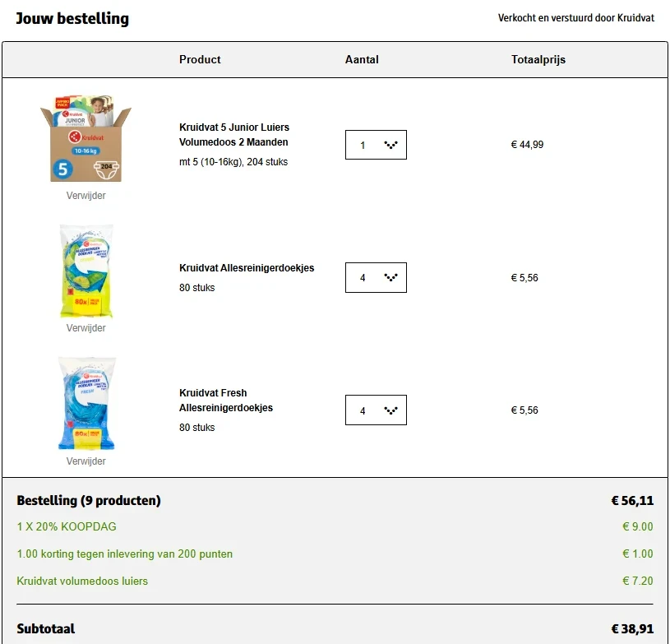Image resolution: width=670 pixels, height=644 pixels.
Task: Remove Junior Luiers via its Verwijder link
Action: tap(85, 196)
